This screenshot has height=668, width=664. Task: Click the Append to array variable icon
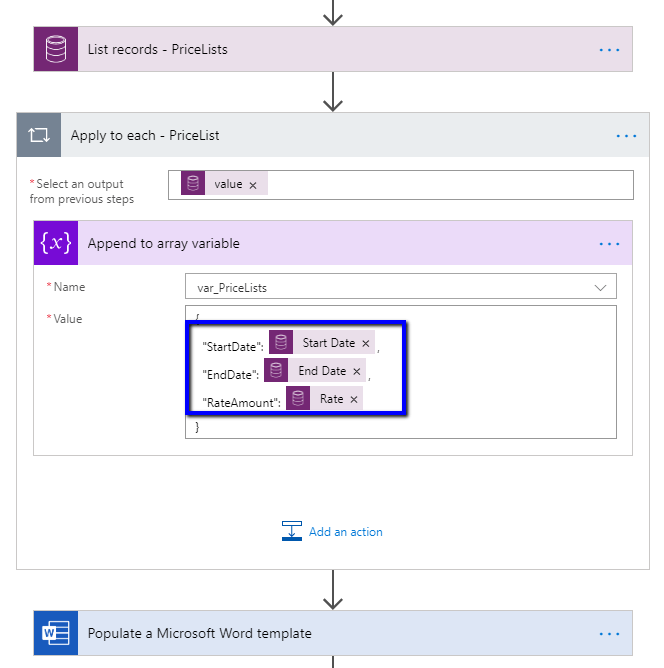point(56,243)
